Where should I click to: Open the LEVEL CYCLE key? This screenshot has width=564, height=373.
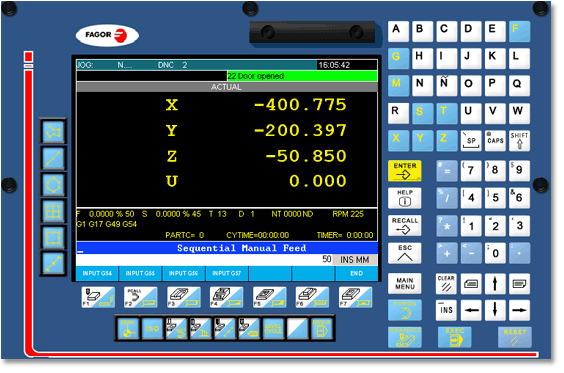coord(273,328)
